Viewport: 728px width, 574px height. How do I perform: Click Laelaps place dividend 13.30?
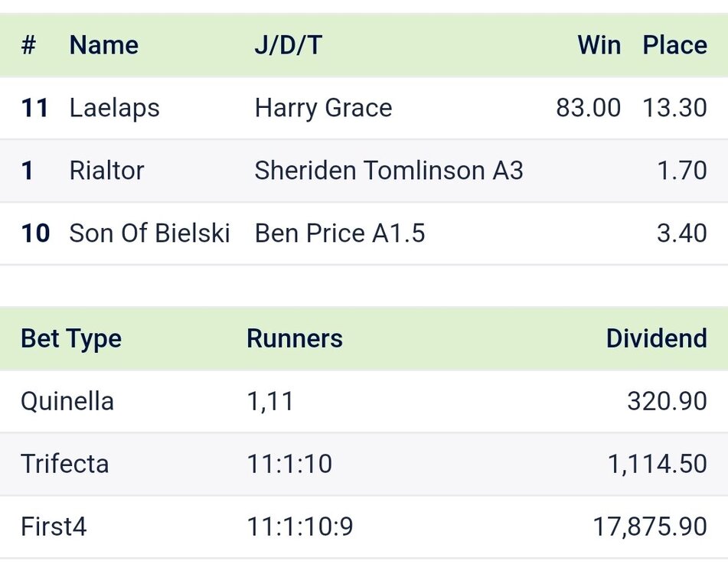[674, 108]
